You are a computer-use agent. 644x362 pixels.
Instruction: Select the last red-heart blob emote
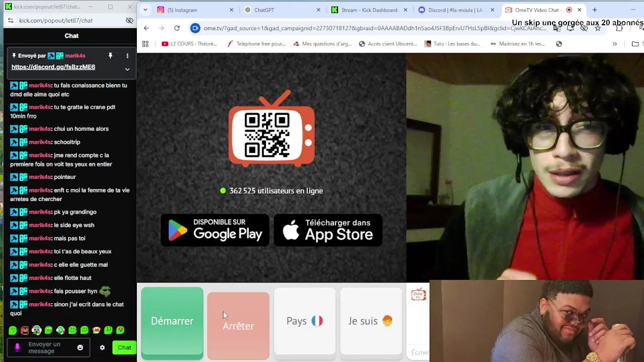[x=120, y=330]
